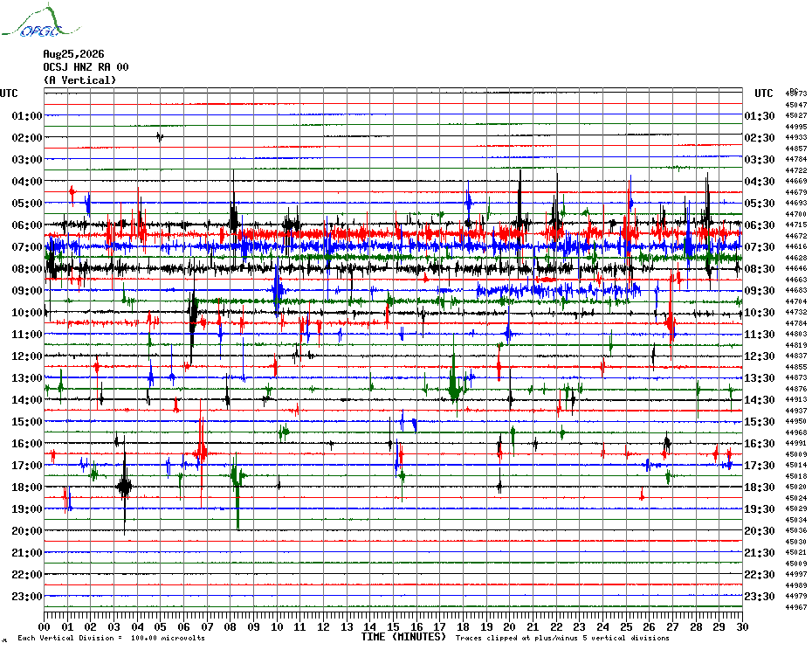Click the 18:00 hour label on left axis
This screenshot has width=812, height=650.
(x=27, y=487)
